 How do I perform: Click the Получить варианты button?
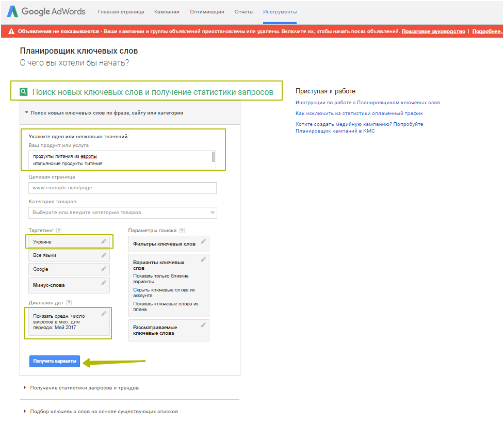pyautogui.click(x=55, y=361)
